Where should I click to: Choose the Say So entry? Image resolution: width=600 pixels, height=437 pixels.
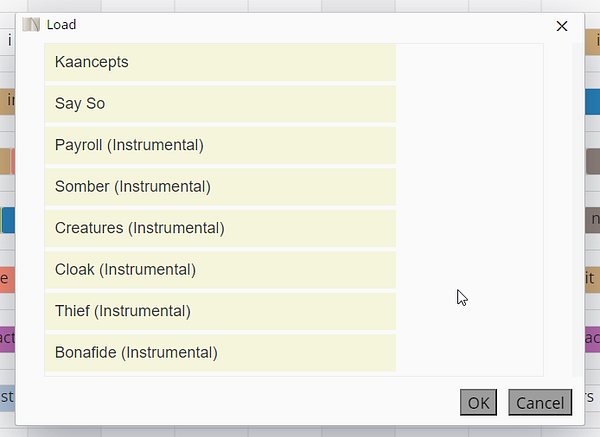point(220,104)
